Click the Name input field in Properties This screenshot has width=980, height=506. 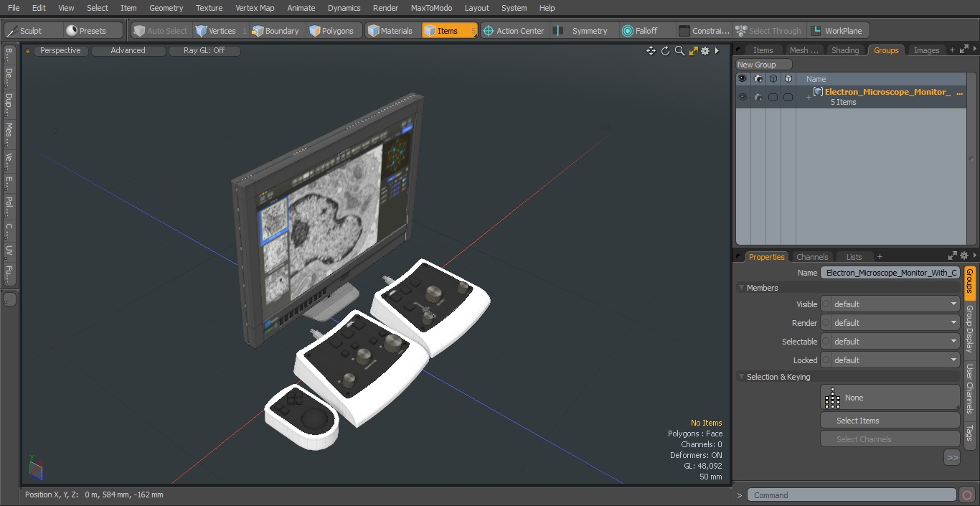click(x=890, y=273)
